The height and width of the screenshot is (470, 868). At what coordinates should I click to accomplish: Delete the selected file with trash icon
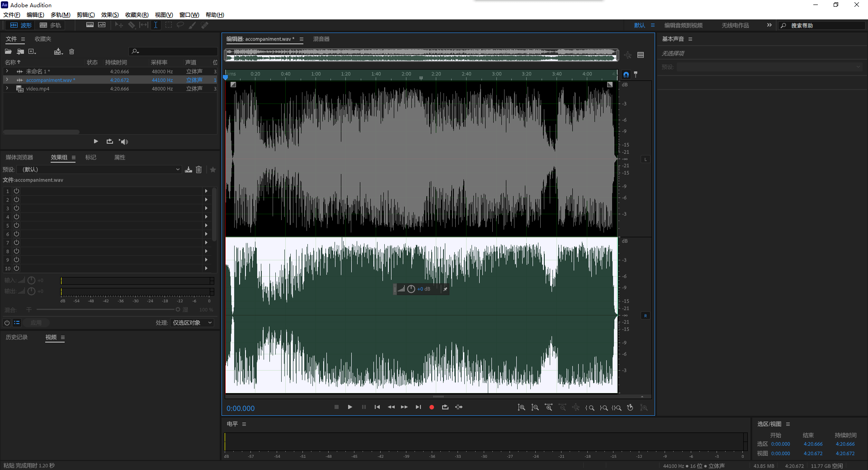point(71,52)
